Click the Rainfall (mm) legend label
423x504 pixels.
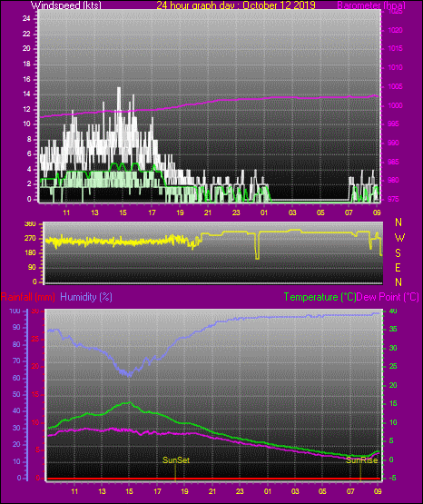tap(28, 297)
